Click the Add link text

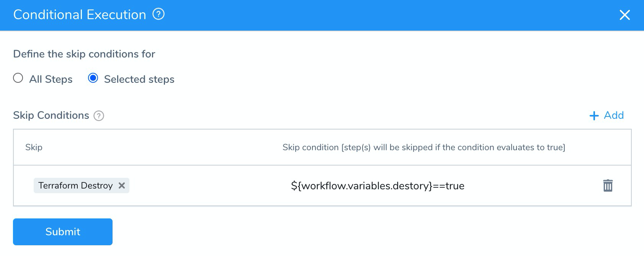pos(614,115)
